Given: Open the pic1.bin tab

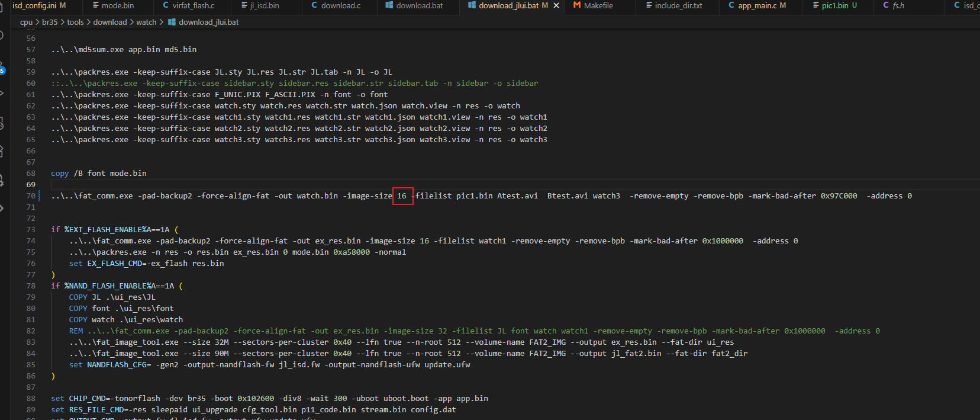Looking at the screenshot, I should coord(835,5).
